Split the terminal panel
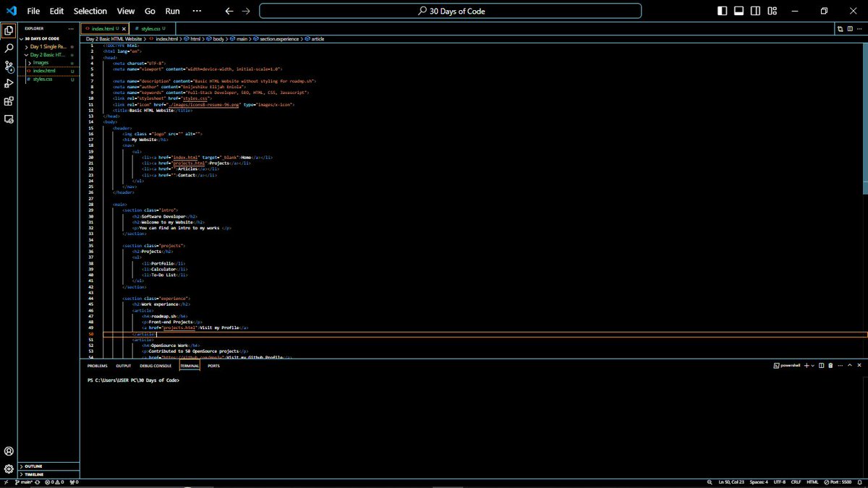Image resolution: width=868 pixels, height=488 pixels. [821, 366]
